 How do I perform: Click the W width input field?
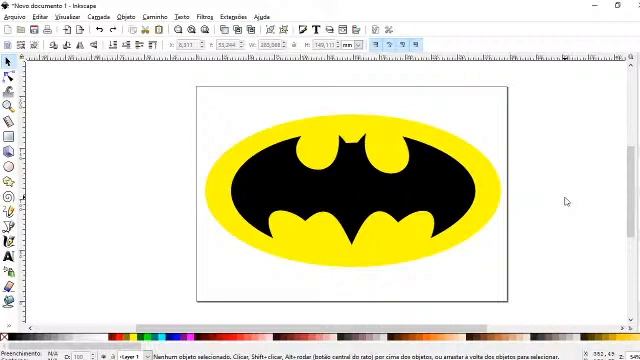point(273,45)
